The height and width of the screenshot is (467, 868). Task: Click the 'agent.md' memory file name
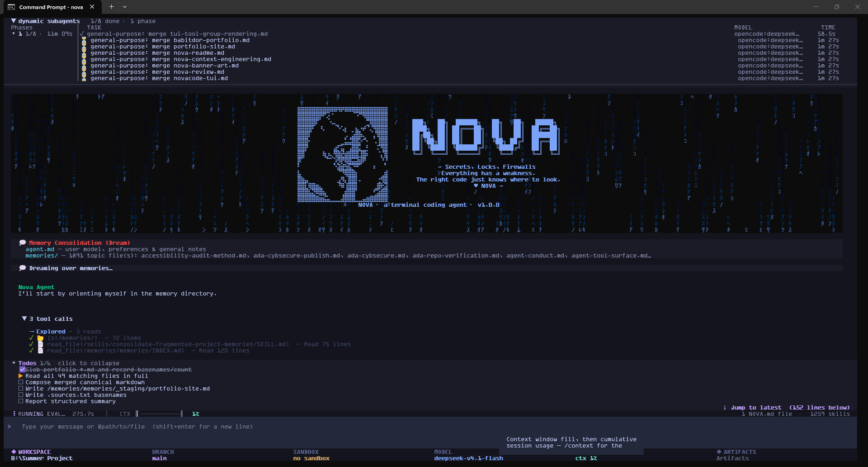click(x=40, y=249)
